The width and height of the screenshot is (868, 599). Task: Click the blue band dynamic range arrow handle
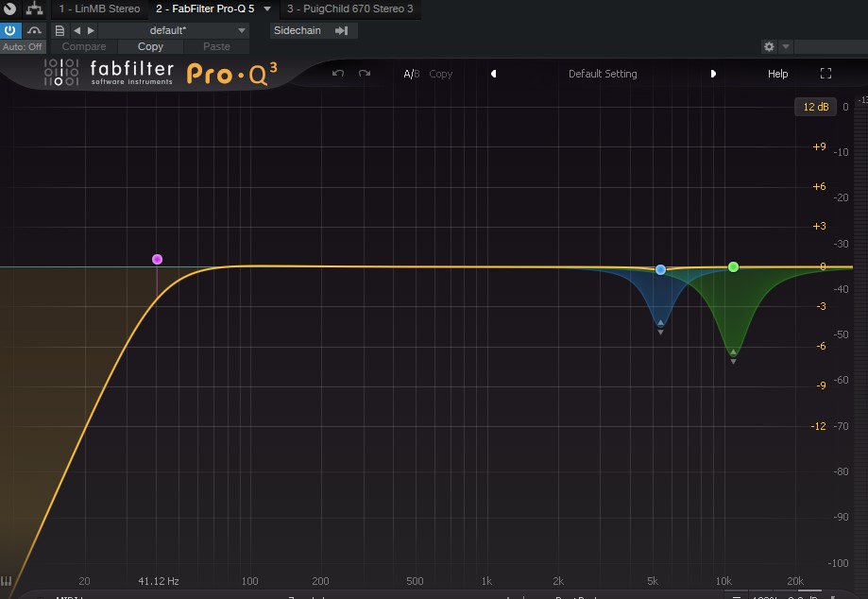[660, 328]
